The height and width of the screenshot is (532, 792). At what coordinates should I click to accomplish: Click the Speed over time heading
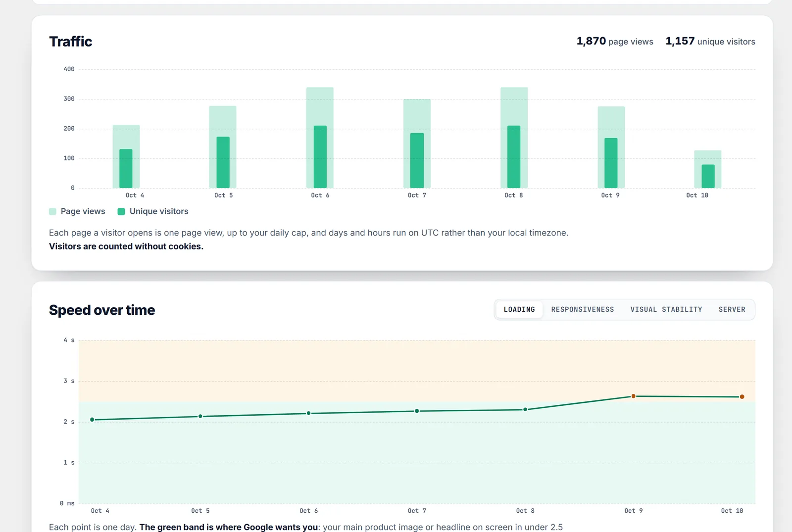click(x=102, y=310)
